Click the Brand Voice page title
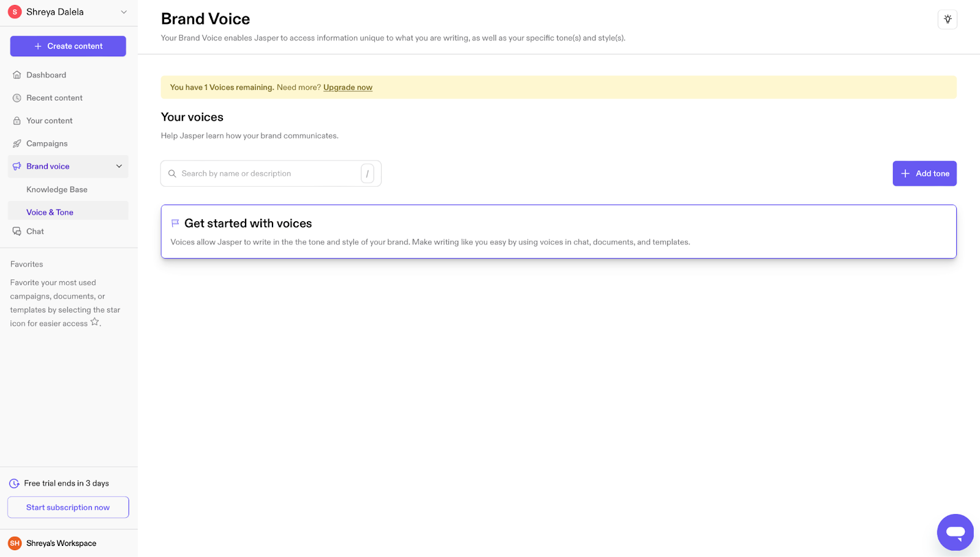 pyautogui.click(x=205, y=19)
